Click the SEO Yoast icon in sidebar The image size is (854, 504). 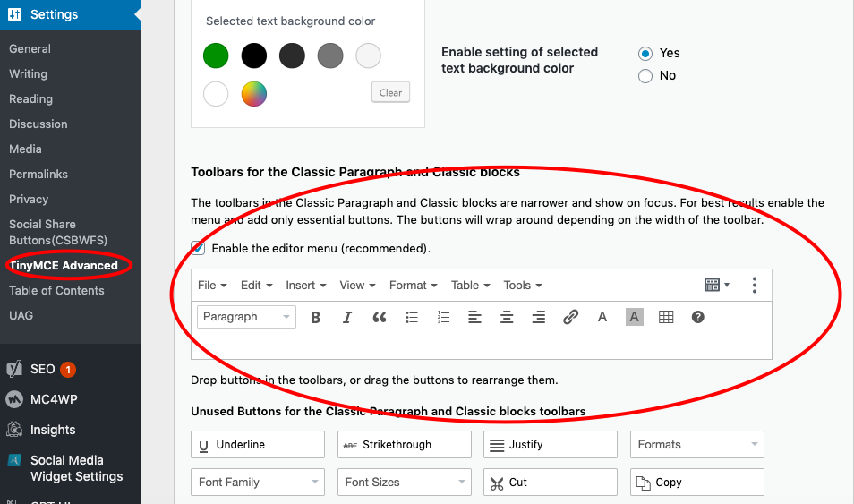[x=14, y=369]
